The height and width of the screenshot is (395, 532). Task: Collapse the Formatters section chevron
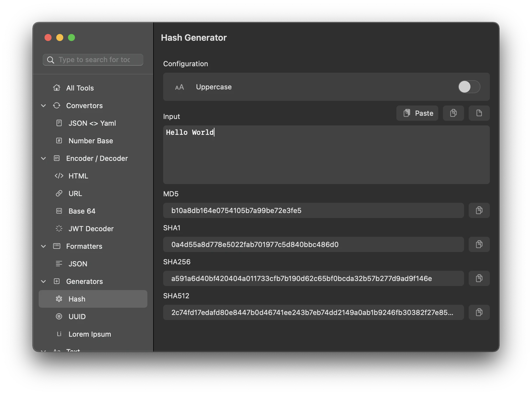pos(43,246)
